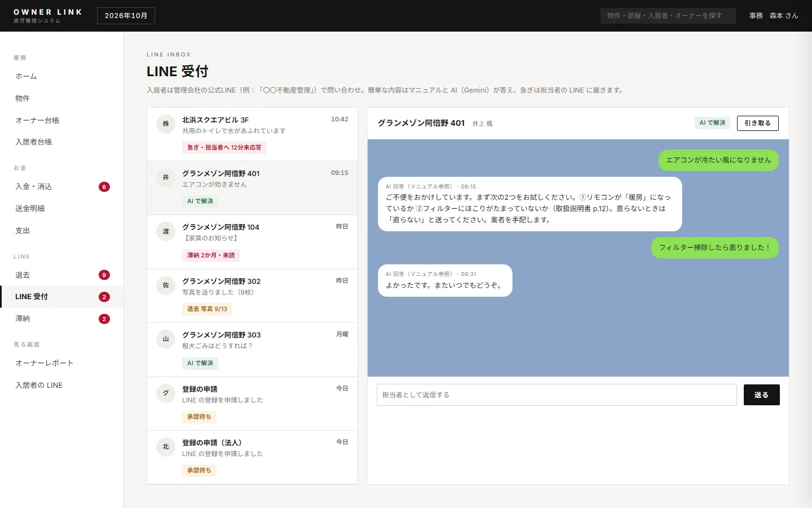Click the よかったです。またいつでもどうぞ。 reply
The image size is (812, 508).
pyautogui.click(x=445, y=281)
